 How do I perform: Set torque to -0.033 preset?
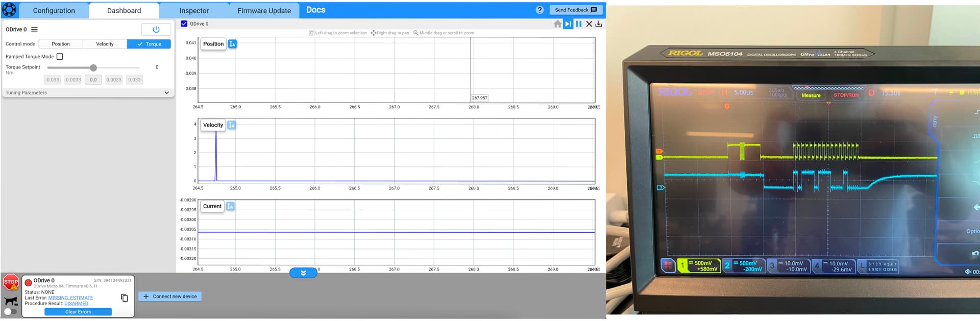click(x=52, y=80)
